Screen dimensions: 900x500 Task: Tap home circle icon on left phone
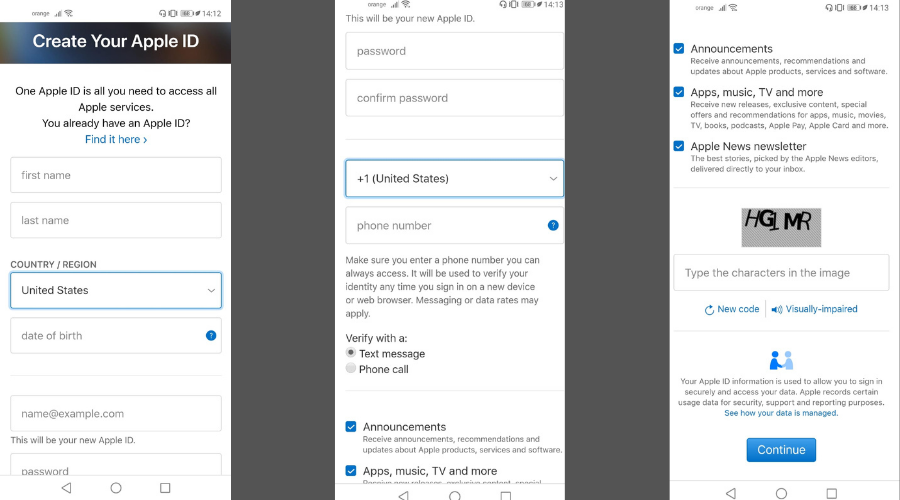[116, 488]
